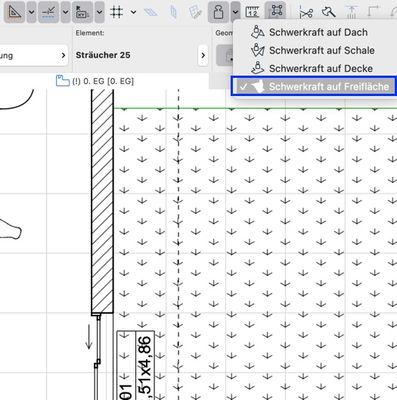Expand the grid snap options arrow
The height and width of the screenshot is (400, 397).
click(133, 12)
